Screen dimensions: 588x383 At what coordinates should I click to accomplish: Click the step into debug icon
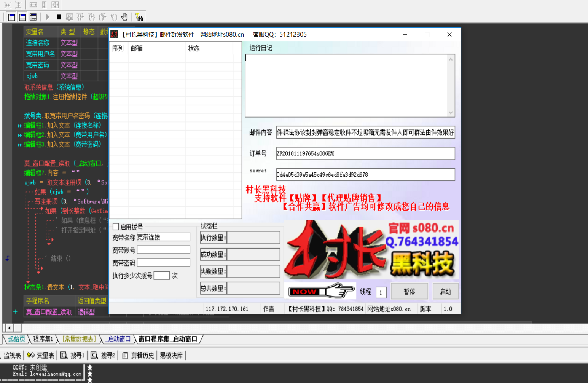91,17
